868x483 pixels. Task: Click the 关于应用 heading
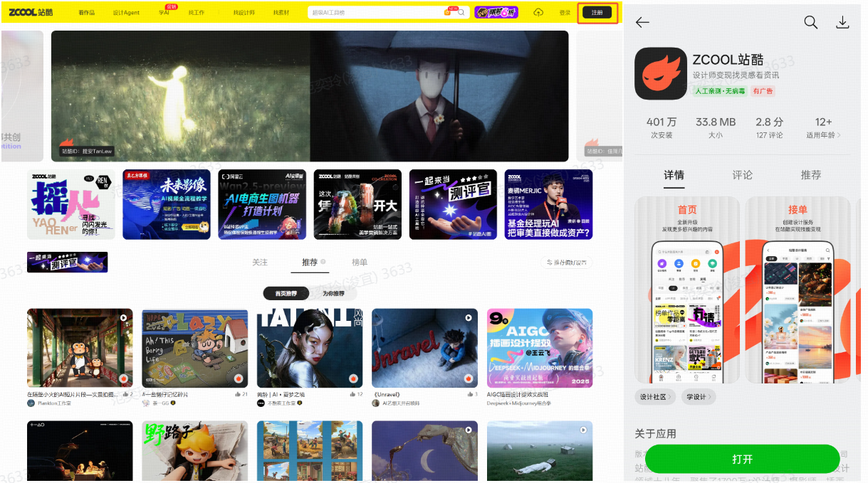click(x=656, y=433)
